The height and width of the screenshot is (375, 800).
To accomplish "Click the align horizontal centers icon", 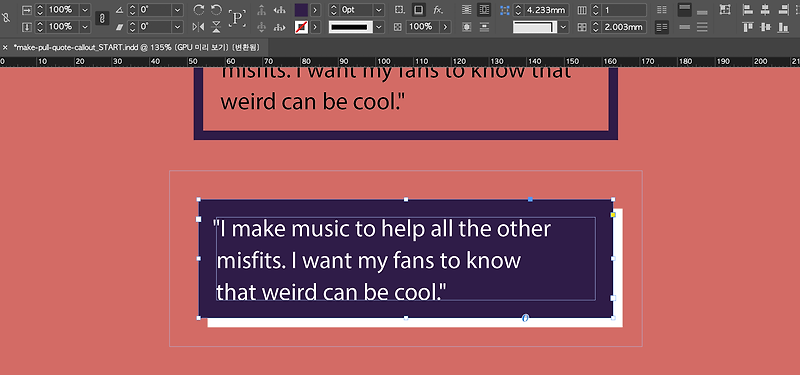I will (765, 10).
